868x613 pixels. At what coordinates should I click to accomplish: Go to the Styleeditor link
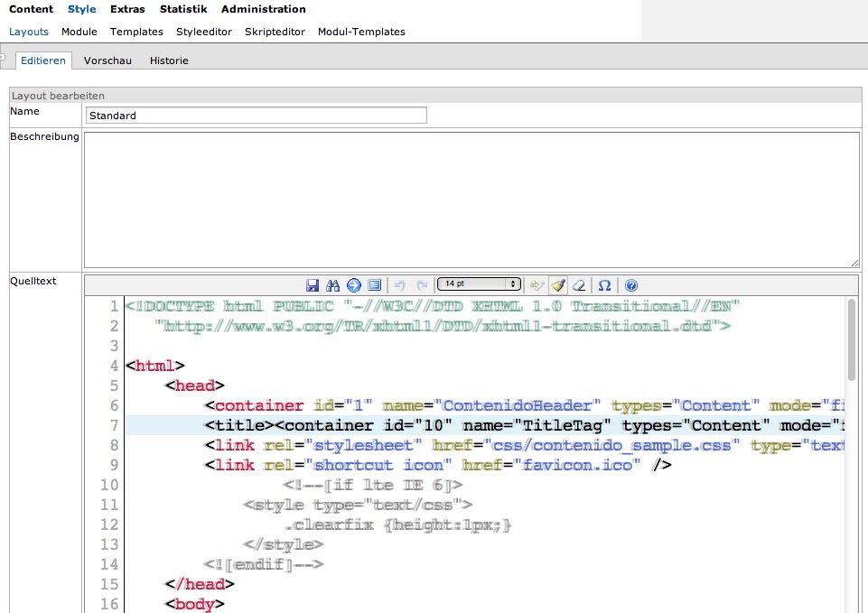pos(203,32)
